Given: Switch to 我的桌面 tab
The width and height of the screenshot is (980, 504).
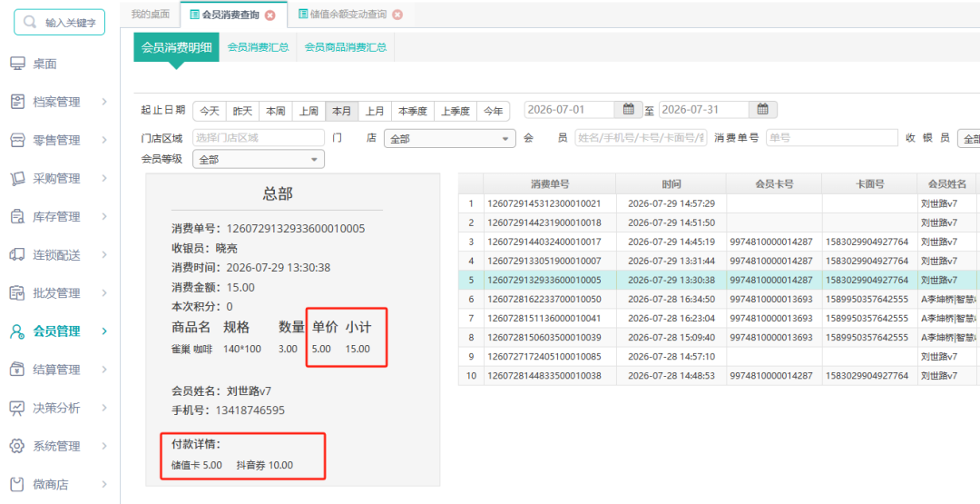Looking at the screenshot, I should (150, 14).
